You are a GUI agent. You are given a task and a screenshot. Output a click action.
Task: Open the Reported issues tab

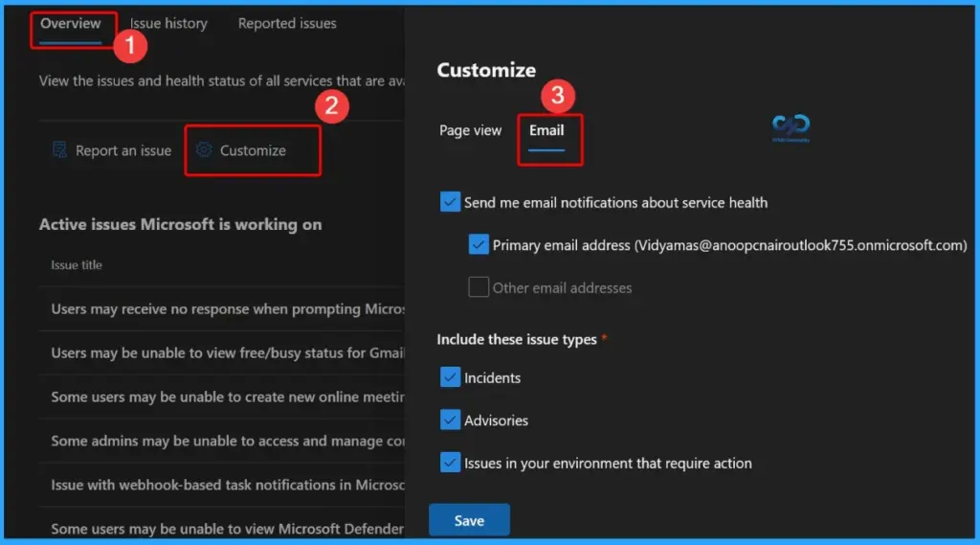pos(287,24)
